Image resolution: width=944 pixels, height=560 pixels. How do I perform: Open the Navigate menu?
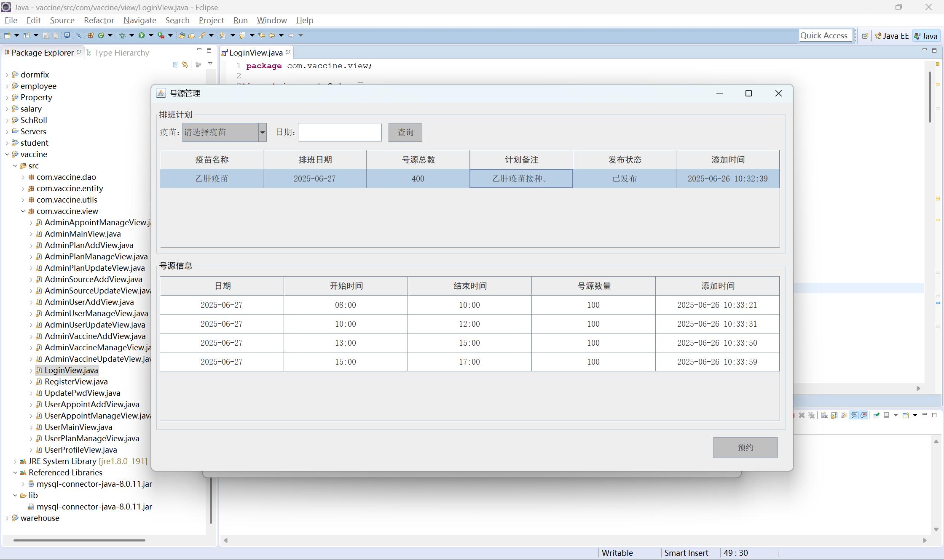[139, 20]
